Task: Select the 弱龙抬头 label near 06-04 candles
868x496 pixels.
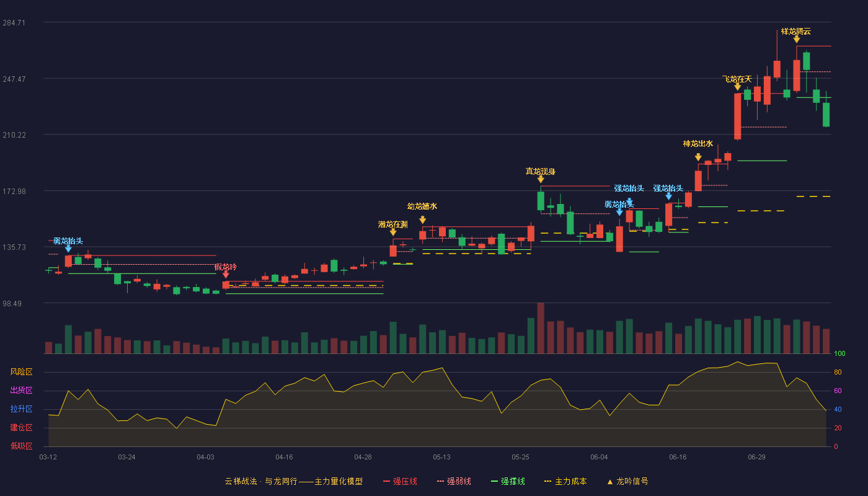Action: tap(619, 204)
